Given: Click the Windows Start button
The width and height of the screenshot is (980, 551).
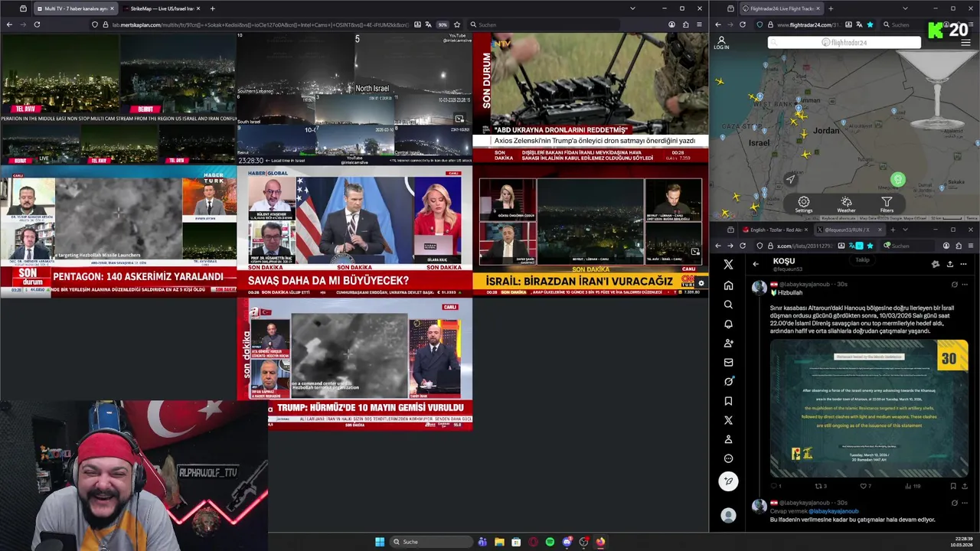Looking at the screenshot, I should (380, 542).
